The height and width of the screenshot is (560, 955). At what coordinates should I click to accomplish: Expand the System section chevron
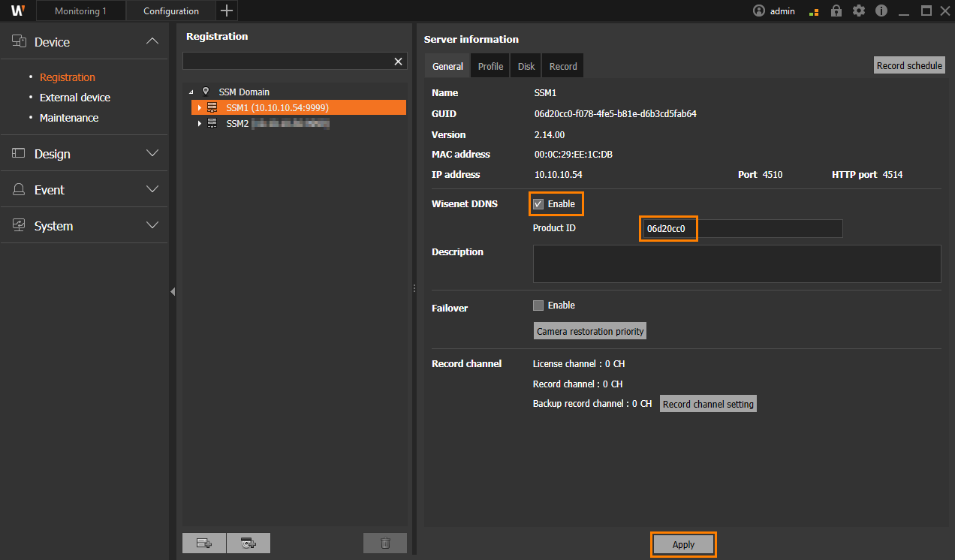point(152,225)
